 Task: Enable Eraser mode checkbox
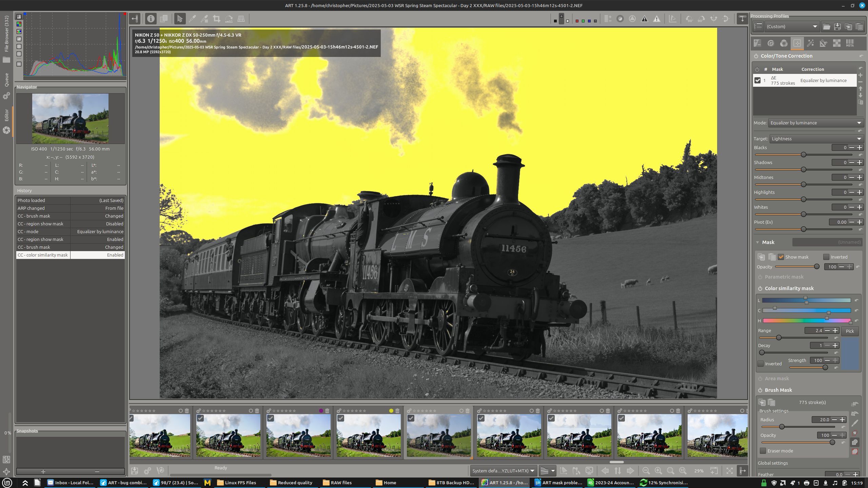point(763,451)
